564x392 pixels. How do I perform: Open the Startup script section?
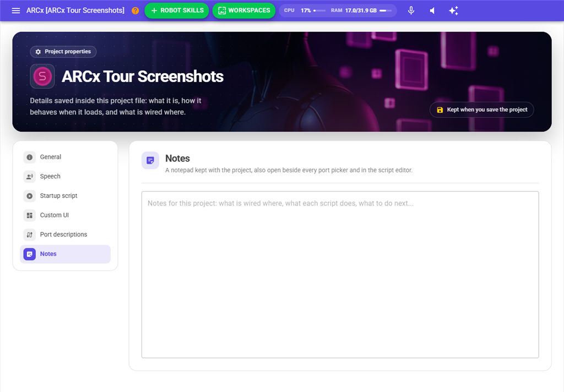pyautogui.click(x=65, y=196)
